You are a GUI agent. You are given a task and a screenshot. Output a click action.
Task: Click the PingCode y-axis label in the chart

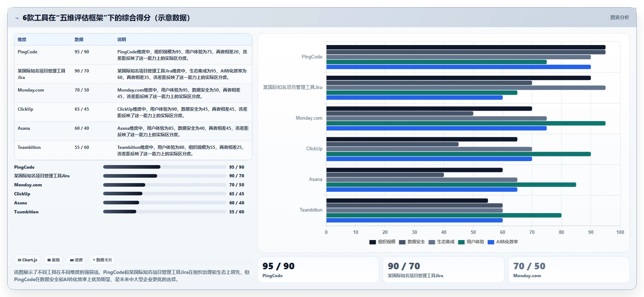pyautogui.click(x=312, y=57)
